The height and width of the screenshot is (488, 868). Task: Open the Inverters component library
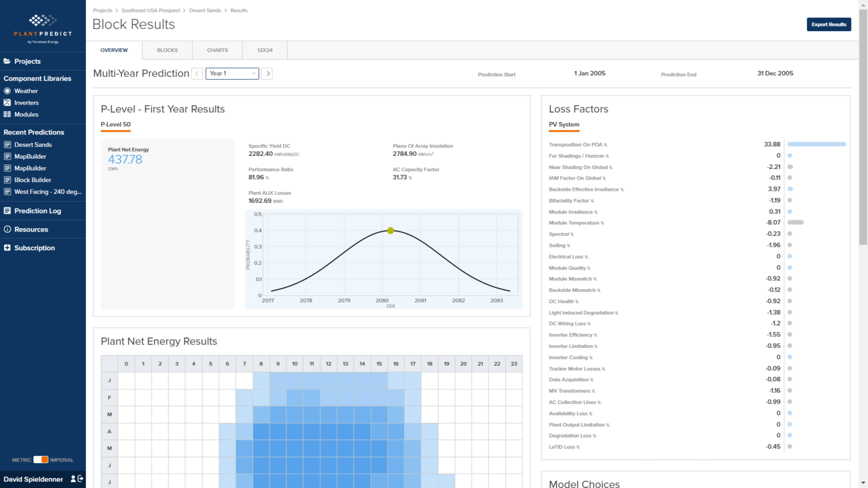click(x=25, y=102)
